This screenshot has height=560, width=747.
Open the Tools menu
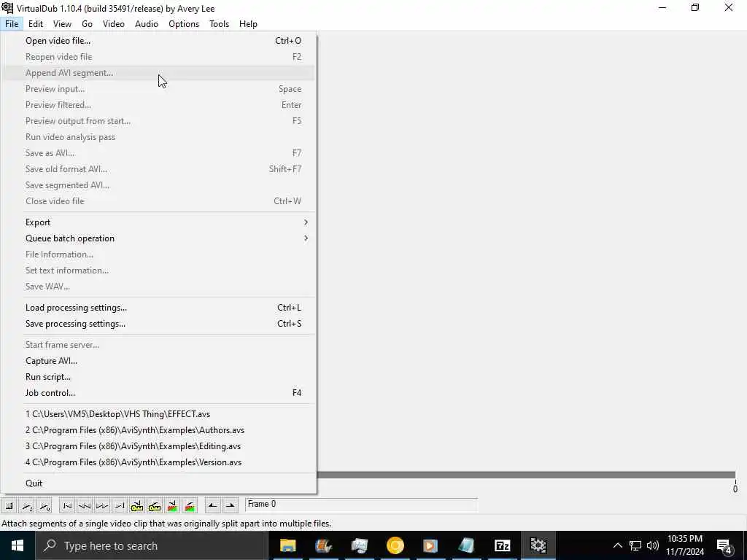coord(219,24)
